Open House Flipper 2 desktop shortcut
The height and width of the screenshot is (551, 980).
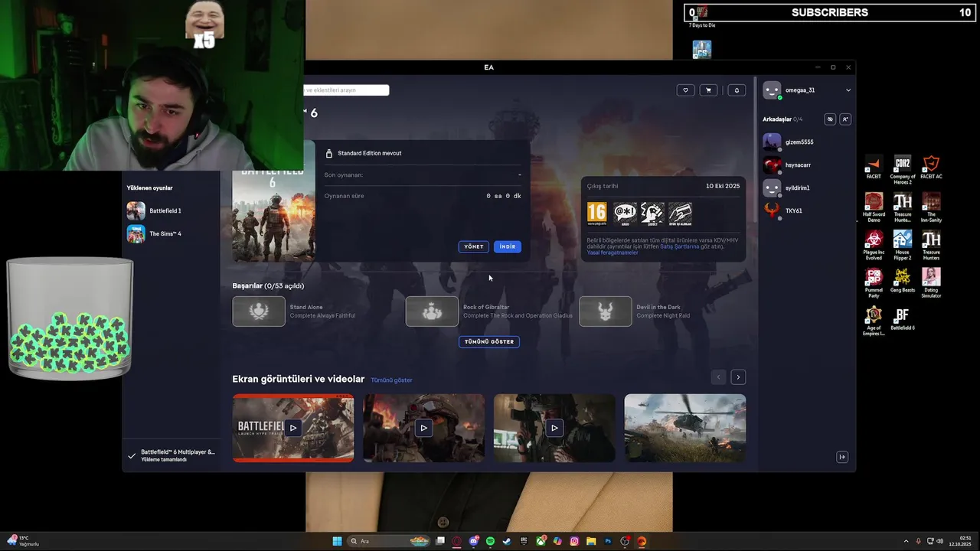coord(903,245)
